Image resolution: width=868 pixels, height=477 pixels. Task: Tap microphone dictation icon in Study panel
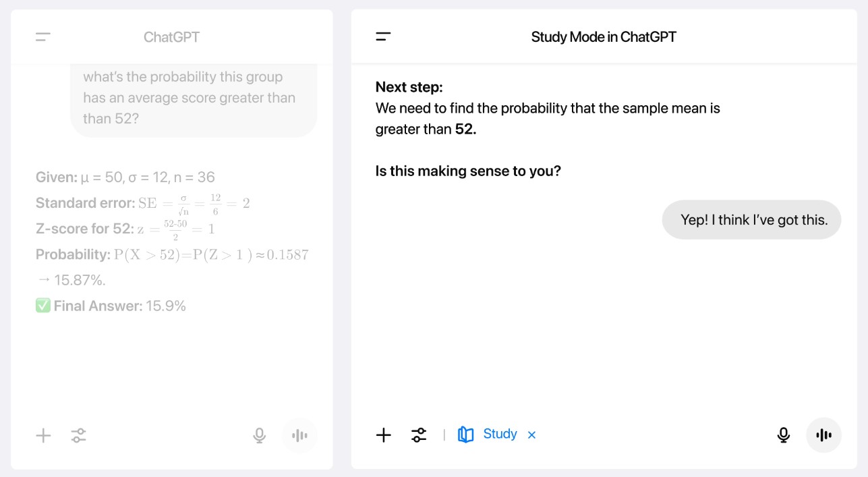click(783, 435)
